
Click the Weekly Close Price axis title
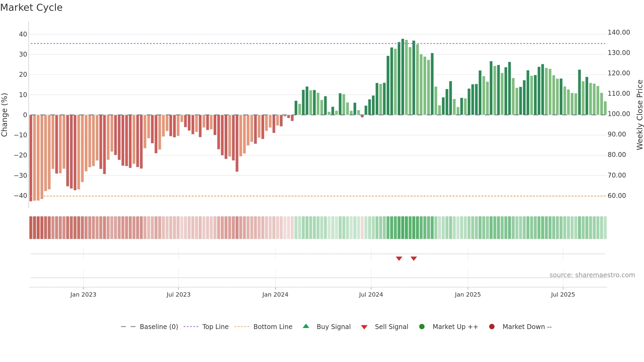click(640, 115)
